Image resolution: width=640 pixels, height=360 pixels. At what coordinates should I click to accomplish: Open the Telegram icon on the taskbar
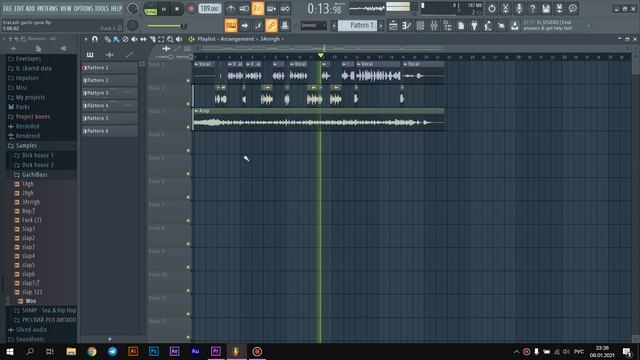pyautogui.click(x=113, y=351)
